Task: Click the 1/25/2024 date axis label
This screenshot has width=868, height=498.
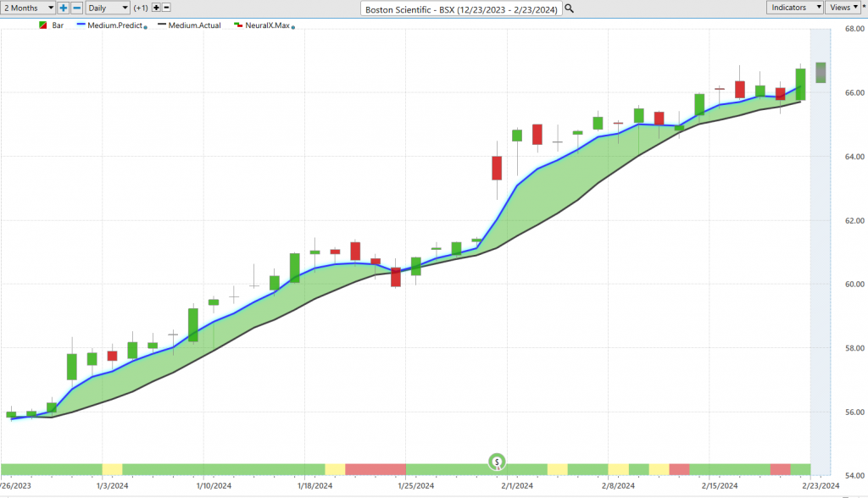Action: [x=415, y=486]
